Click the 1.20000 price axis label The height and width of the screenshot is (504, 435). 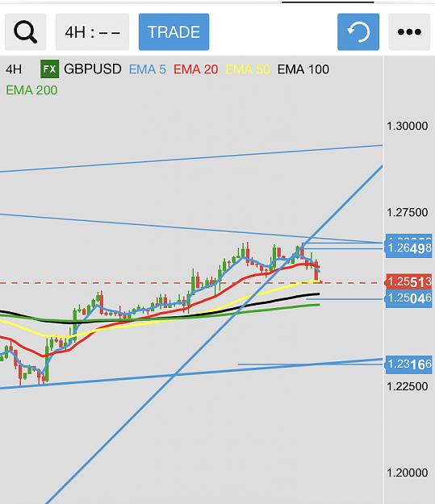[x=408, y=473]
